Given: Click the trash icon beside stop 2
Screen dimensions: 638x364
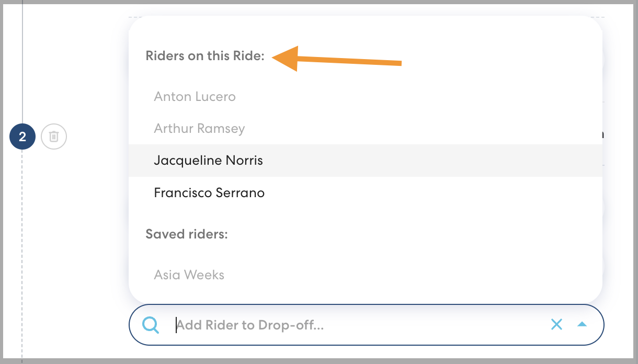Looking at the screenshot, I should click(54, 137).
